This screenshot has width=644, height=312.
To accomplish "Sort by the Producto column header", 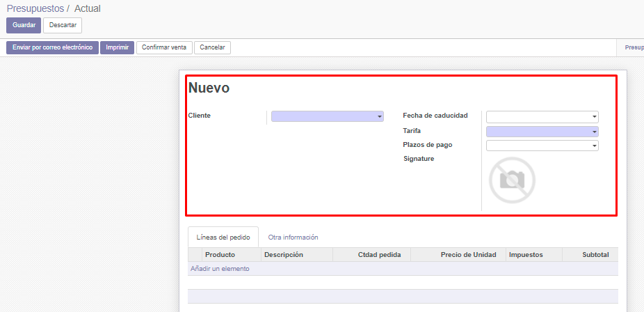I will (x=220, y=255).
